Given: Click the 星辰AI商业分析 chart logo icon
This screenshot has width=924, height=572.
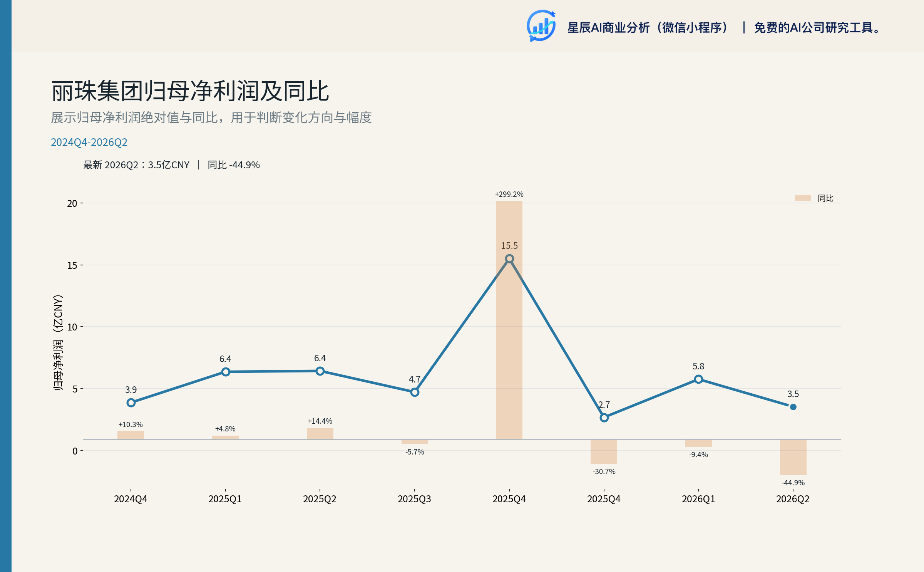Looking at the screenshot, I should pyautogui.click(x=541, y=25).
